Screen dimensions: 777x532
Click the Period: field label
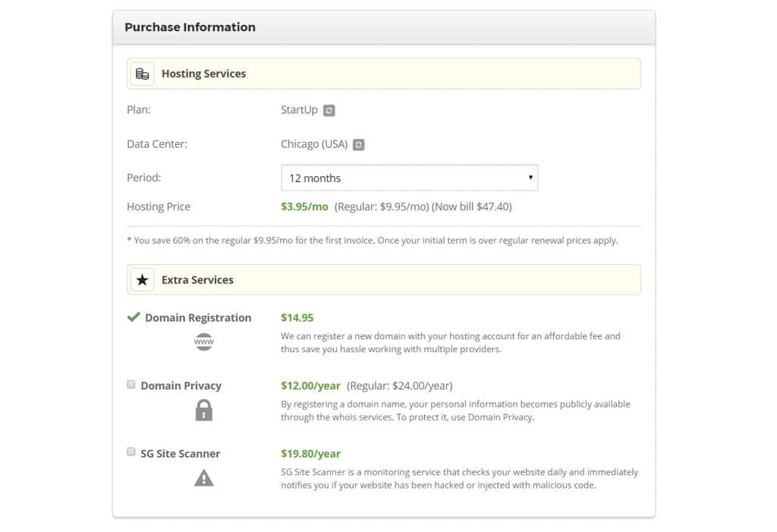coord(143,178)
